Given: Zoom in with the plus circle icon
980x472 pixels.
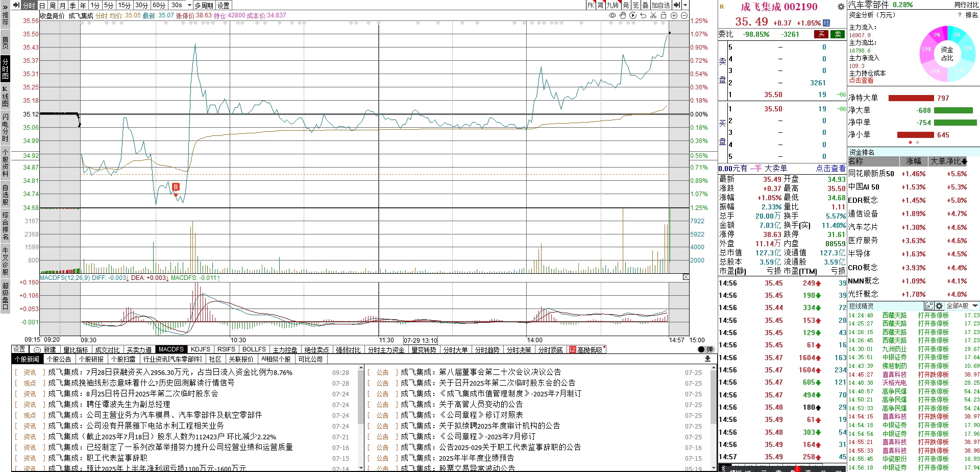Looking at the screenshot, I should click(x=674, y=16).
